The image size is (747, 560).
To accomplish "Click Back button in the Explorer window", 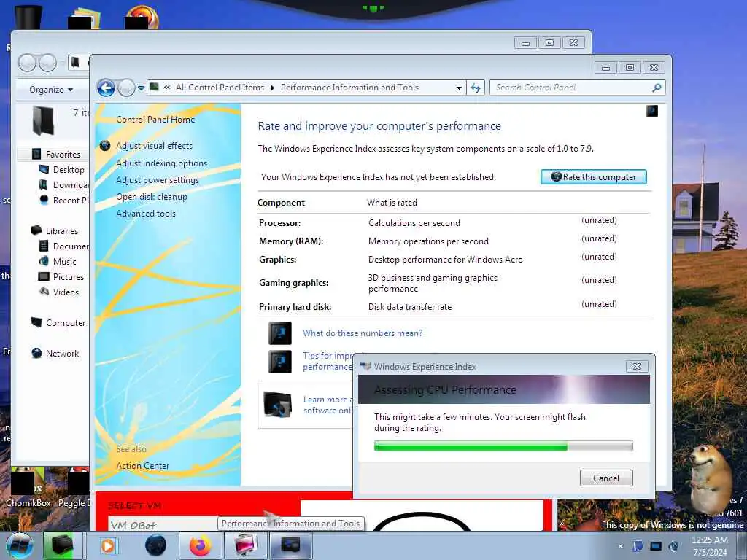I will coord(27,63).
